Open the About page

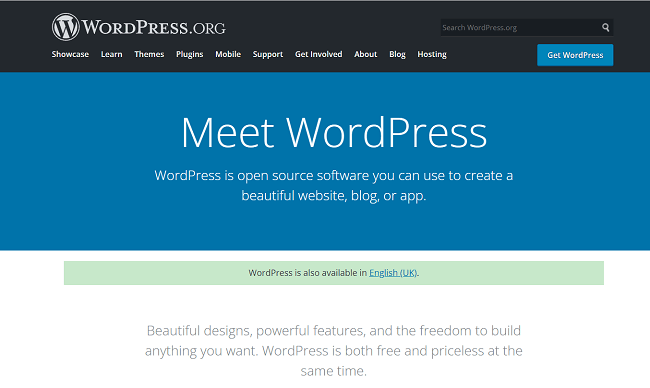(366, 54)
